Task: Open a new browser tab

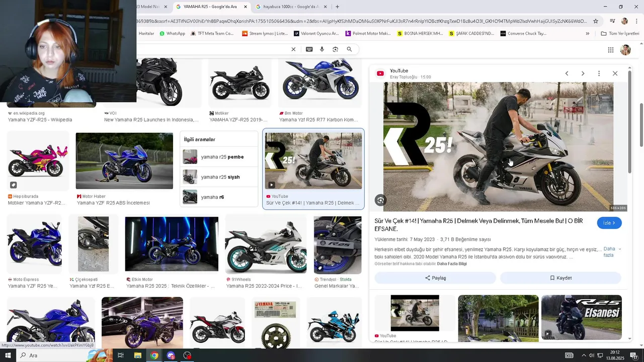Action: 337,7
